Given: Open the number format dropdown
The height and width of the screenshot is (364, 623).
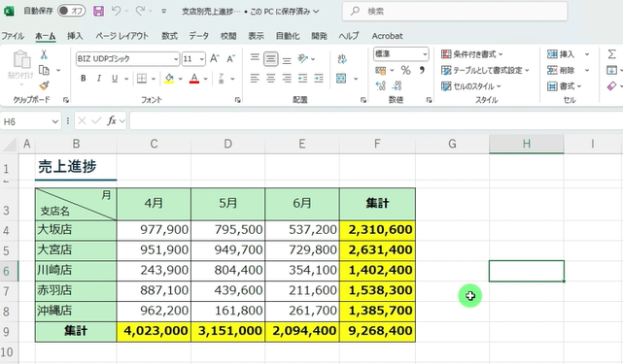Looking at the screenshot, I should [425, 54].
